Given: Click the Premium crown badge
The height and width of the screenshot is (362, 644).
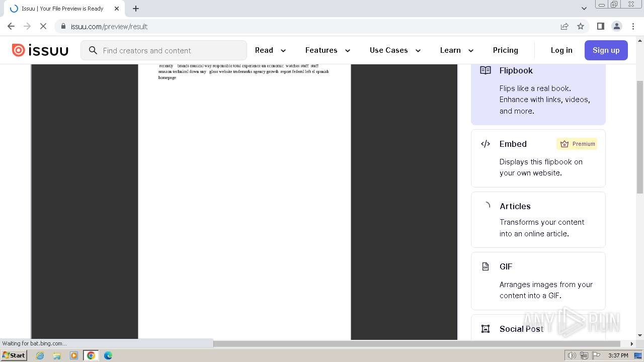Looking at the screenshot, I should (x=577, y=144).
